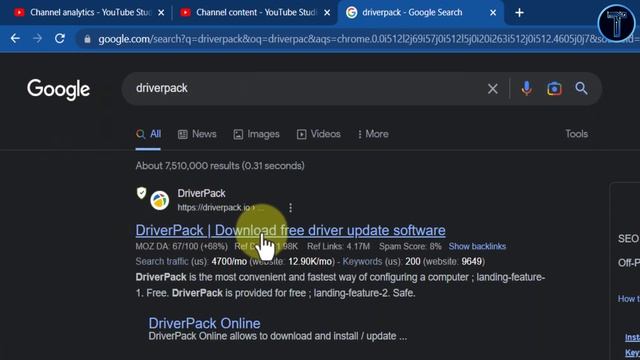The image size is (640, 360).
Task: Start voice search with the microphone icon
Action: (x=527, y=89)
